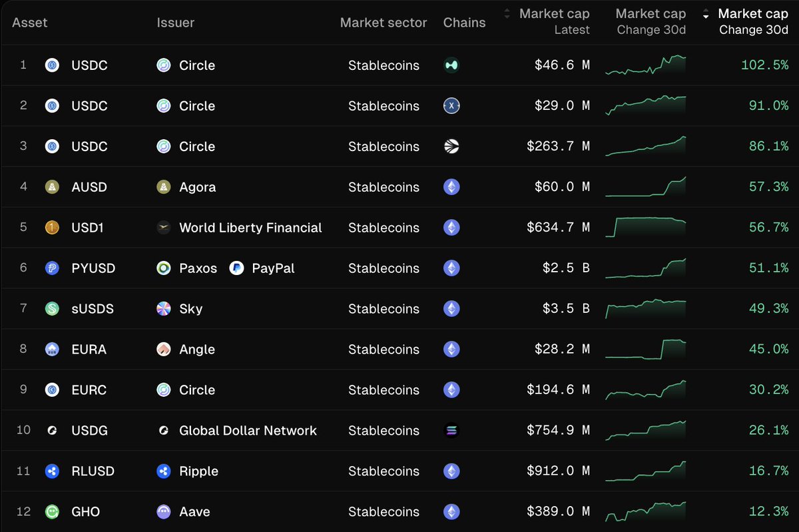Click the Paxos issuer icon for PYUSD

click(x=164, y=268)
